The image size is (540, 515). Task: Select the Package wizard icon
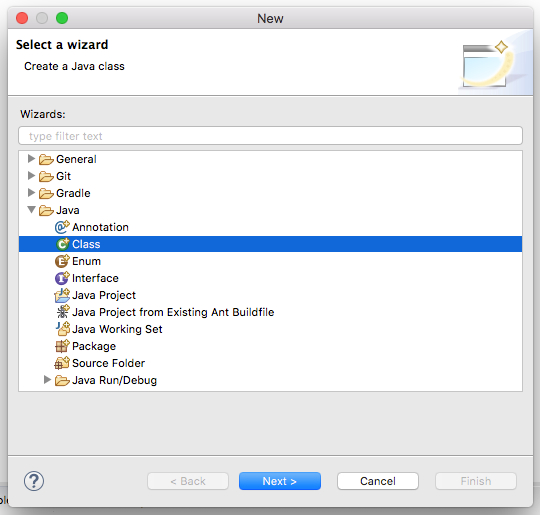pos(62,346)
